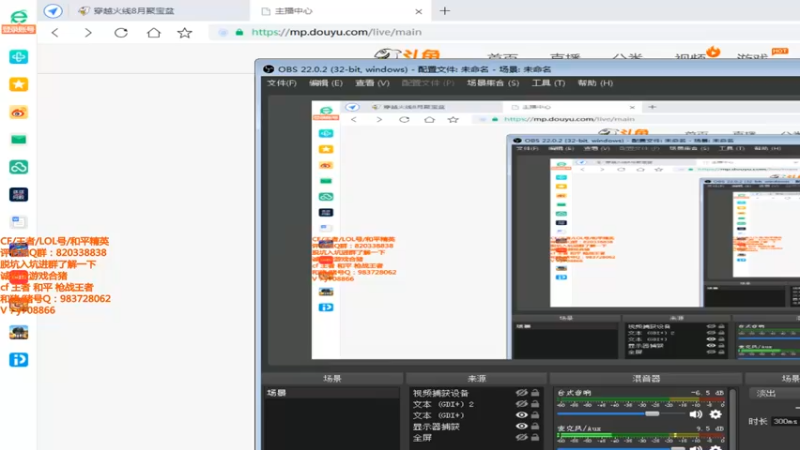The height and width of the screenshot is (450, 800).
Task: Reload the douyu page
Action: 121,33
